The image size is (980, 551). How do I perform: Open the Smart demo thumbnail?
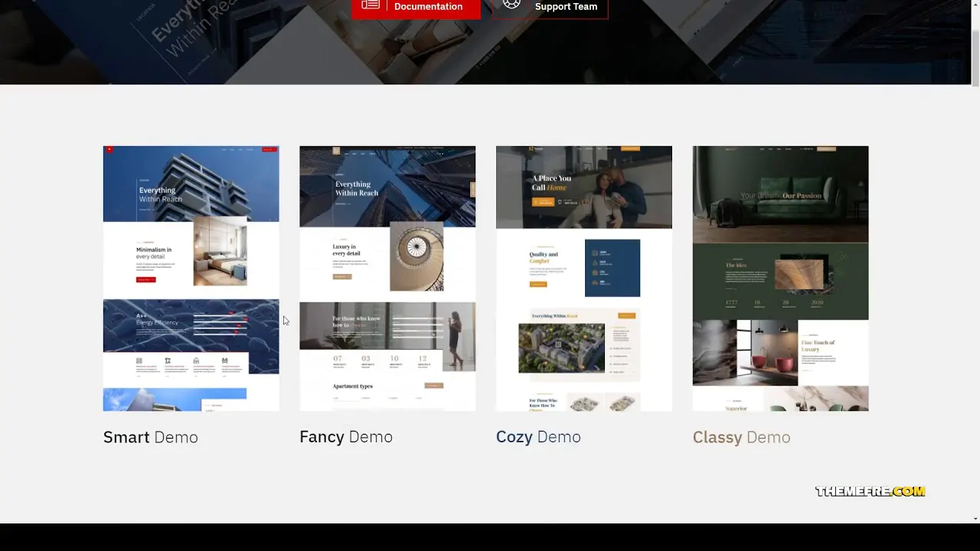191,279
